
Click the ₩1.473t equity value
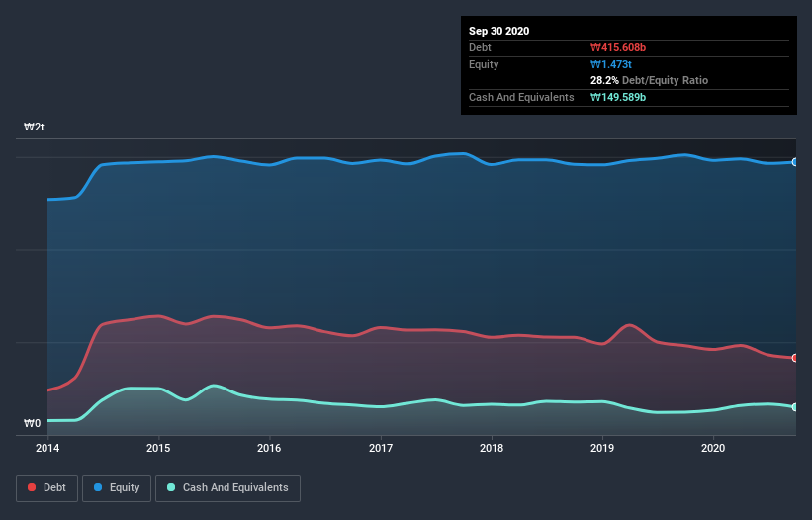(611, 64)
